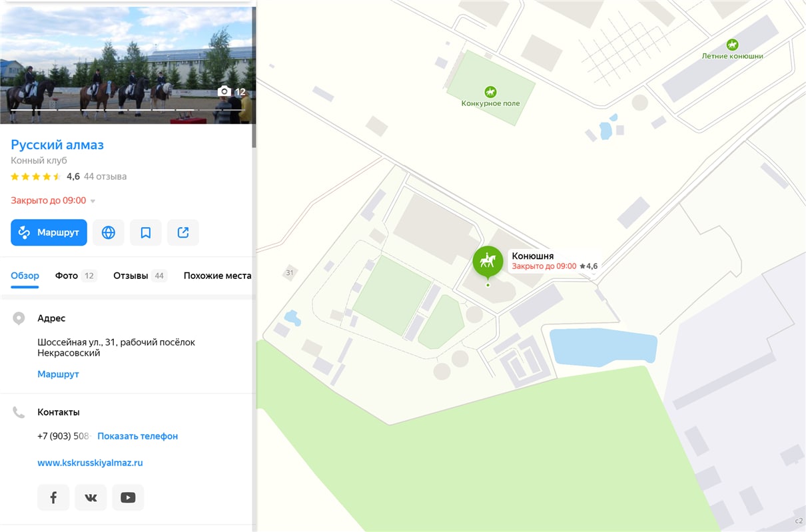Click the Летние конюшни map label
This screenshot has width=806, height=532.
732,56
